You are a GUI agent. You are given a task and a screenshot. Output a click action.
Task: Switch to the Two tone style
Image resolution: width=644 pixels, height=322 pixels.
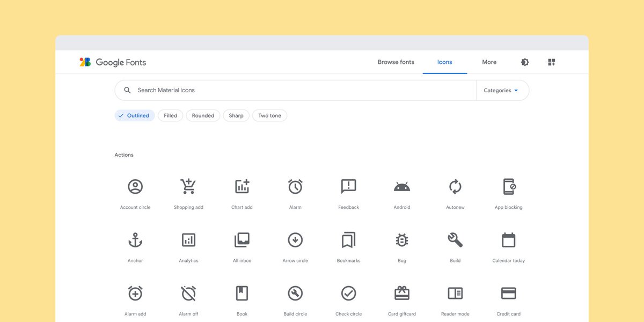pyautogui.click(x=269, y=115)
